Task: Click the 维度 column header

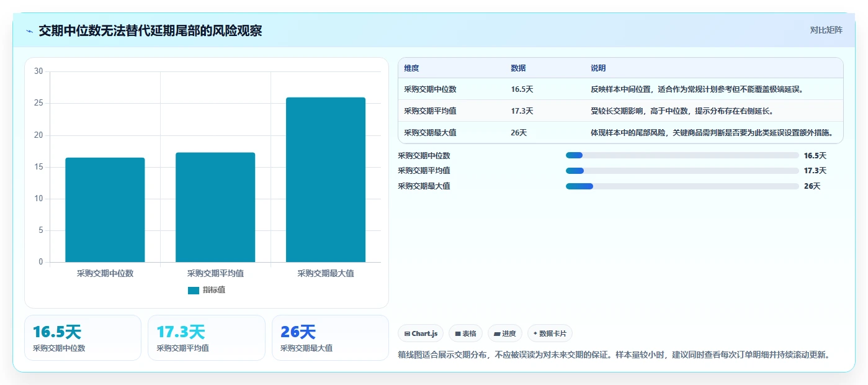Action: point(411,68)
